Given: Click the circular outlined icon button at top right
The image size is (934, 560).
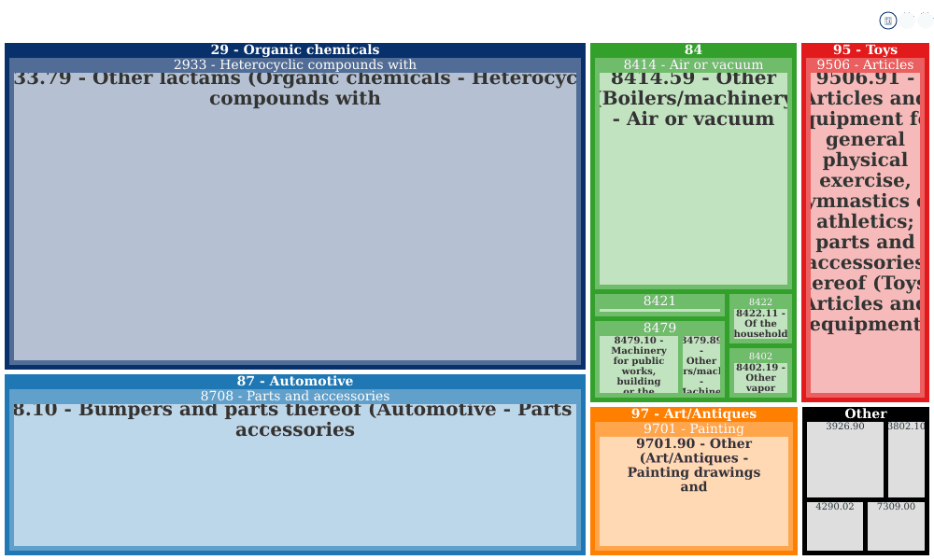Looking at the screenshot, I should pyautogui.click(x=887, y=21).
